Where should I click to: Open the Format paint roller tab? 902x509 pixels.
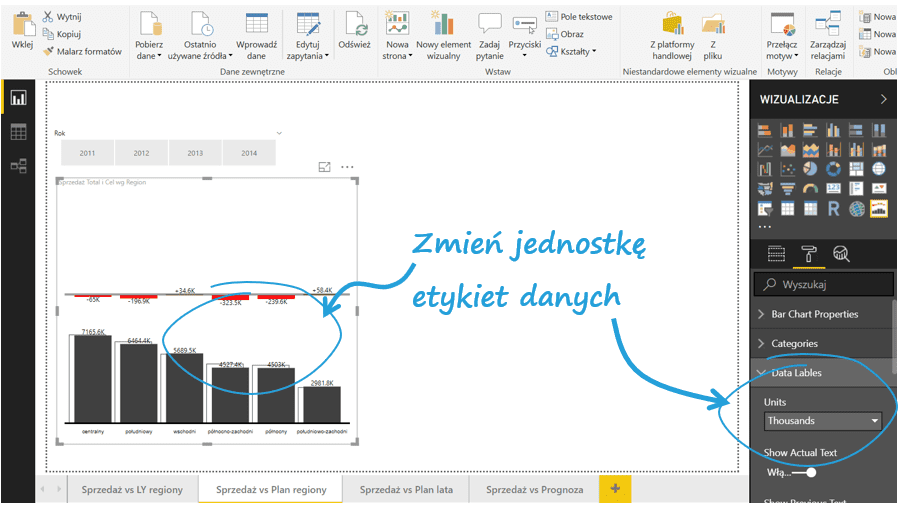click(809, 253)
